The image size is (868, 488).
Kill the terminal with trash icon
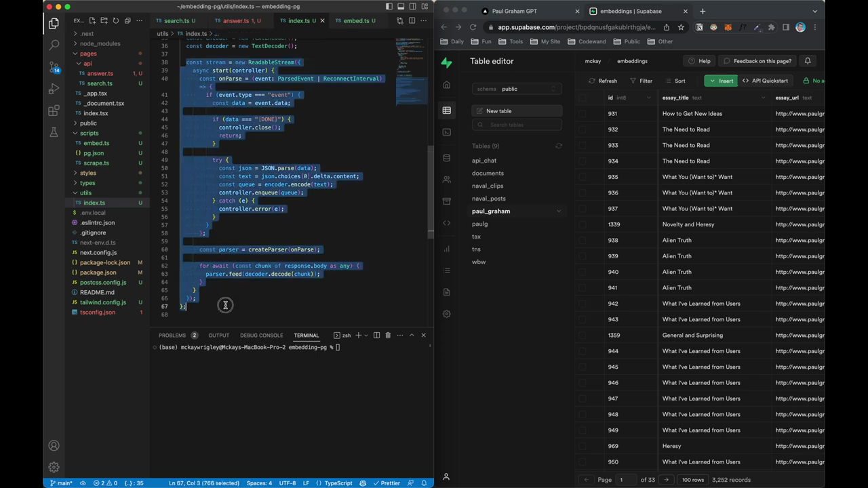click(x=388, y=335)
